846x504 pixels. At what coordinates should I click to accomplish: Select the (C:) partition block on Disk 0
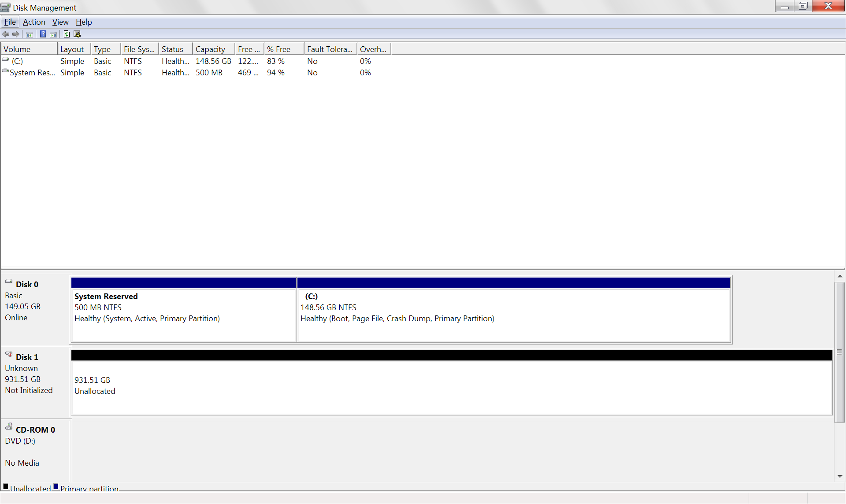(x=514, y=310)
